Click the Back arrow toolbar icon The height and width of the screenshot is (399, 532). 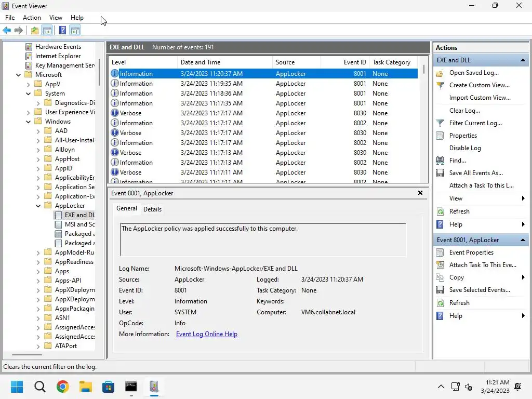tap(7, 31)
